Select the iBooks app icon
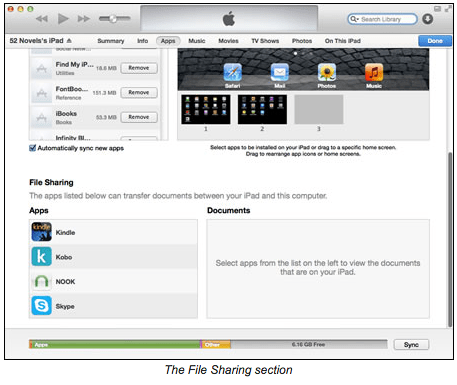The width and height of the screenshot is (457, 385). 41,118
